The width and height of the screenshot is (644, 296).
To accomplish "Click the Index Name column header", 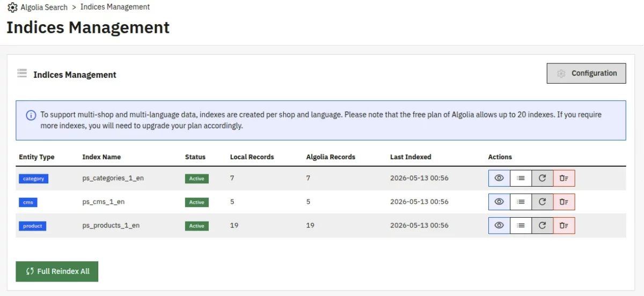I will 101,157.
